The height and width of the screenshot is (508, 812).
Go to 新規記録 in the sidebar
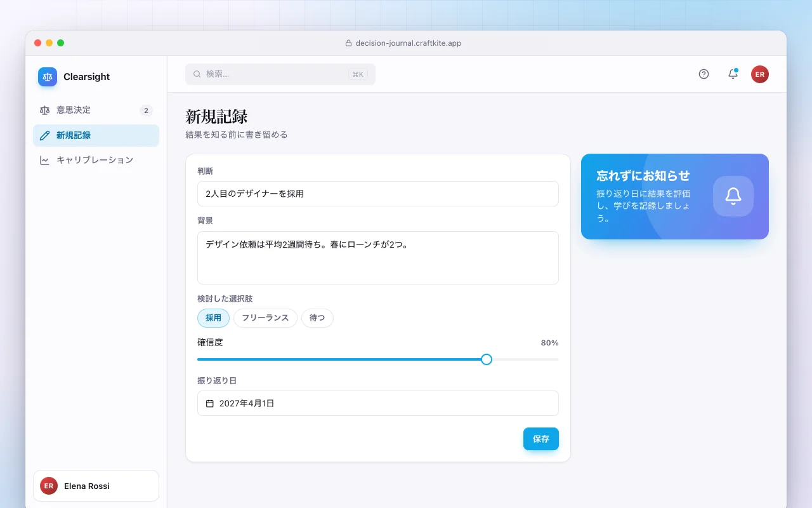pyautogui.click(x=96, y=135)
